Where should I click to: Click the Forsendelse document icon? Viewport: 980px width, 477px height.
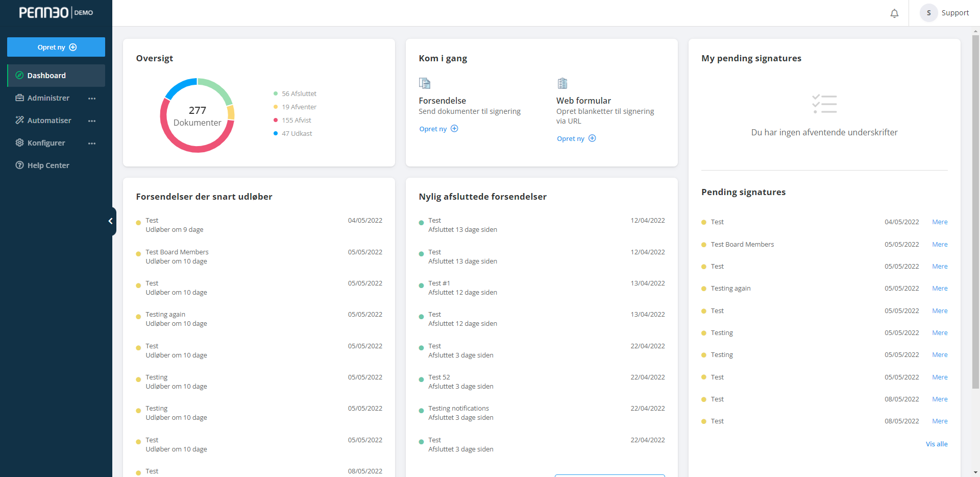point(425,83)
